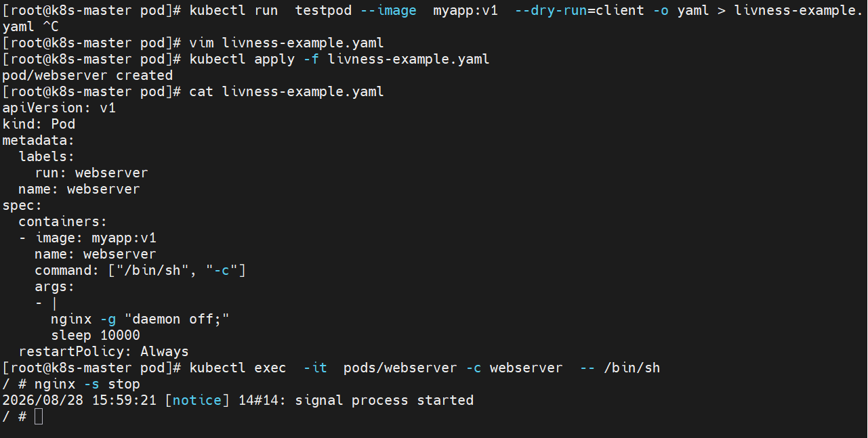Click the terminal cursor block at the prompt

click(39, 416)
